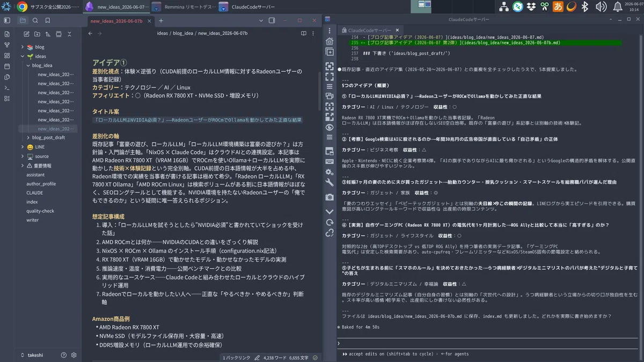
Task: Create a new folder in file explorer
Action: tap(37, 34)
